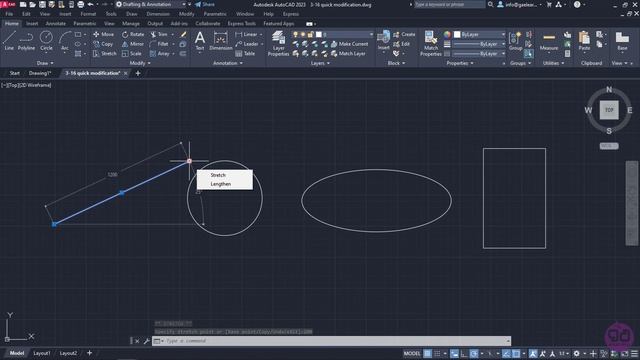Click the Erase tool icon
This screenshot has height=360, width=640.
pos(183,34)
